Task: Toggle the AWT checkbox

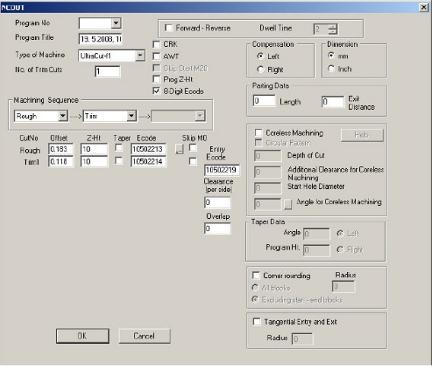Action: tap(156, 56)
